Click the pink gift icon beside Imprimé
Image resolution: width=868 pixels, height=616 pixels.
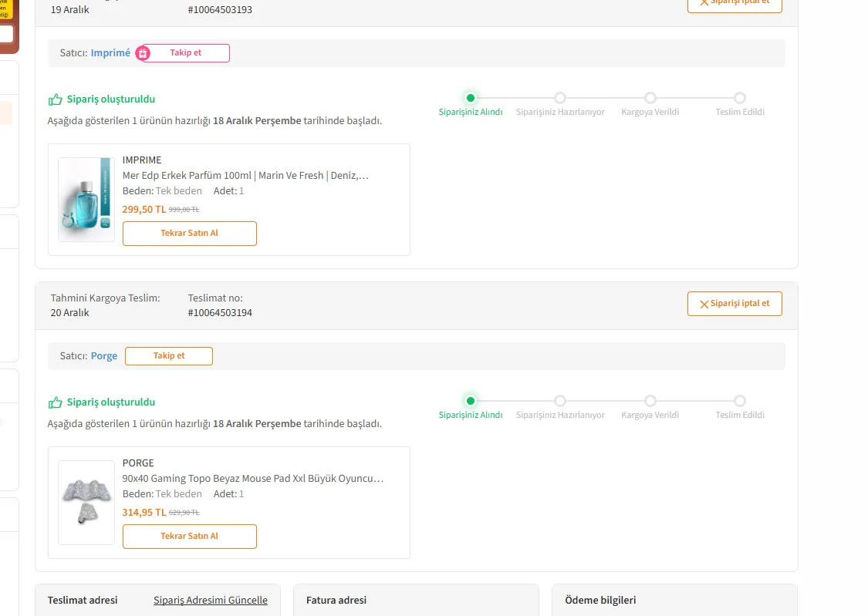143,53
